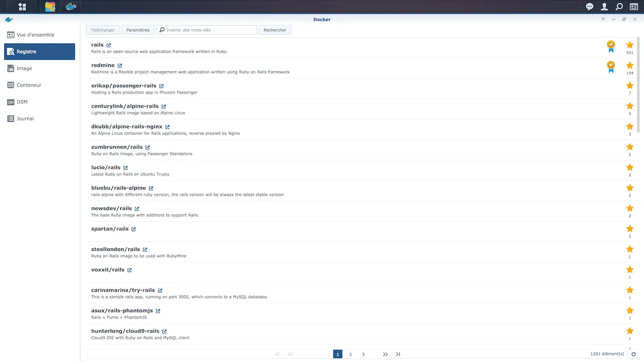This screenshot has width=644, height=362.
Task: Switch to the Docker whale taskbar app
Action: tap(71, 7)
